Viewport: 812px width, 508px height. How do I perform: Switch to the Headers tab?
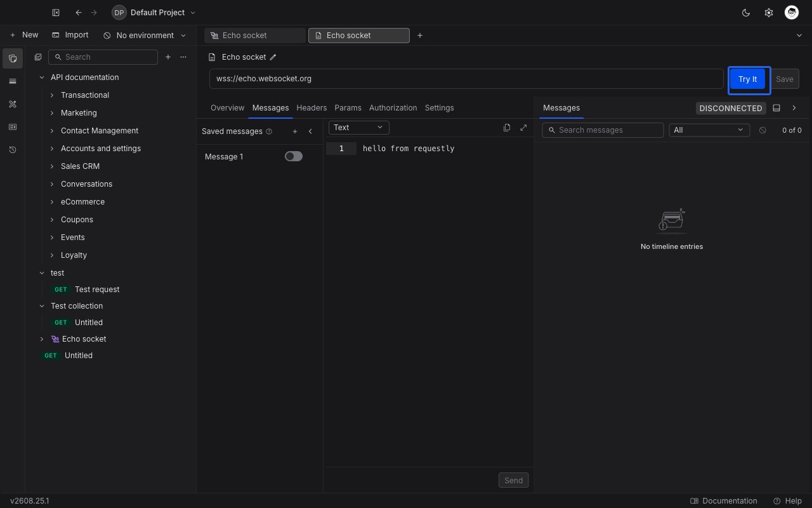tap(311, 108)
